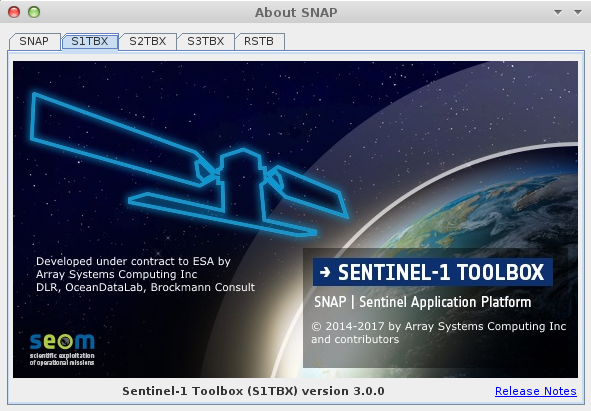
Task: Click the Sentinel-1 Toolbox version 3.0.0 text
Action: (253, 391)
